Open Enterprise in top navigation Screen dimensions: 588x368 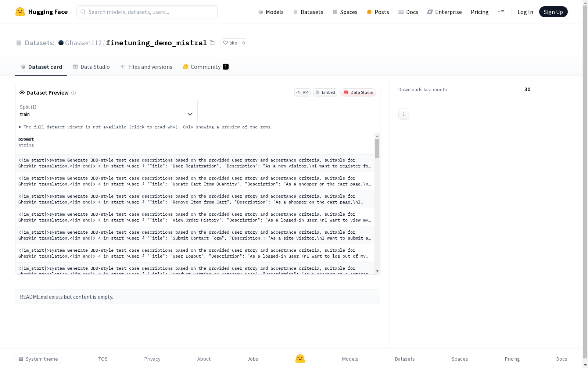(x=445, y=12)
